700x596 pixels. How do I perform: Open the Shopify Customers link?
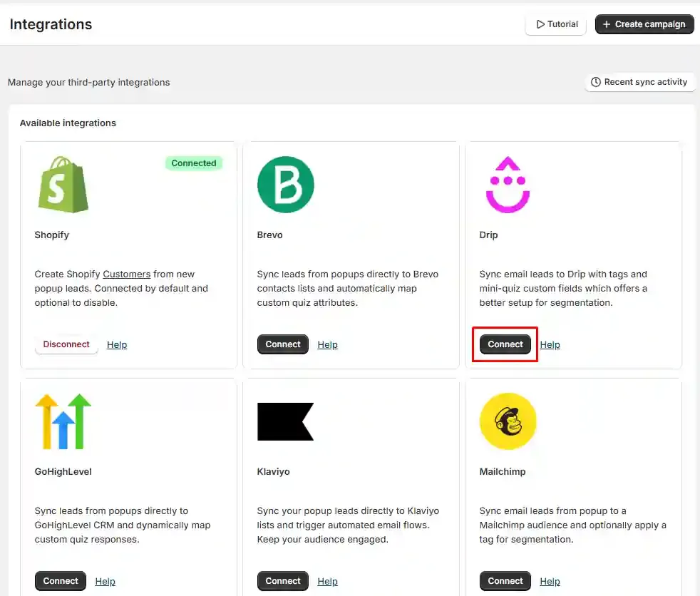point(126,274)
